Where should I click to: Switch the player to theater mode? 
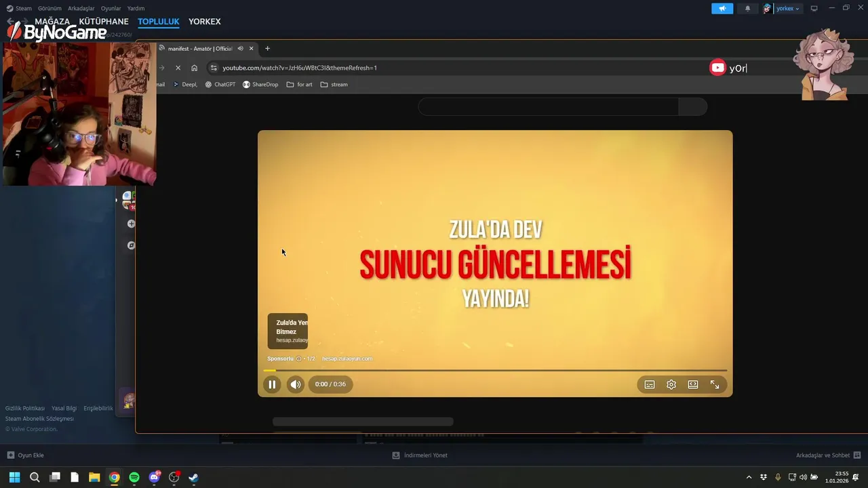click(693, 384)
